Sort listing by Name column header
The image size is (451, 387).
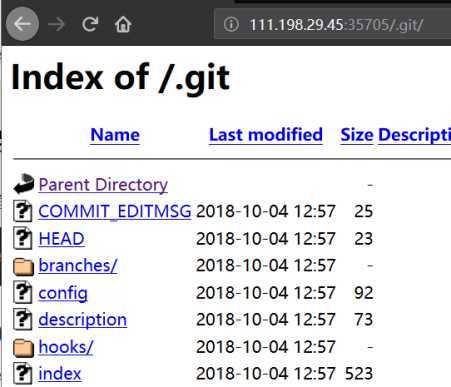(115, 135)
